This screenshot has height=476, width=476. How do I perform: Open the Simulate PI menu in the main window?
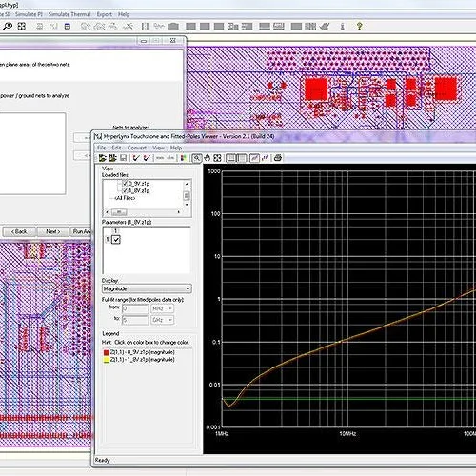29,14
